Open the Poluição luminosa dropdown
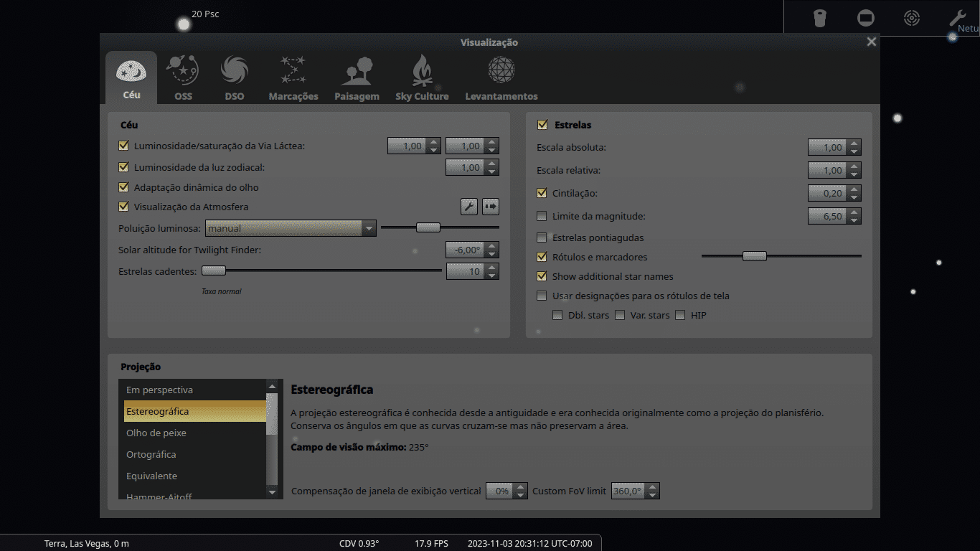The image size is (980, 551). pyautogui.click(x=291, y=228)
